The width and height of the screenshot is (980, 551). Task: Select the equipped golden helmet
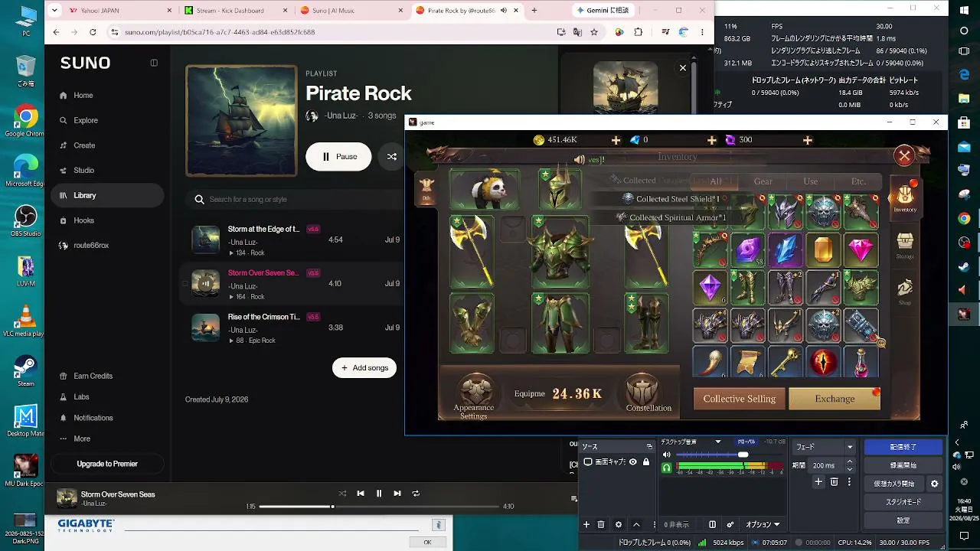(559, 189)
